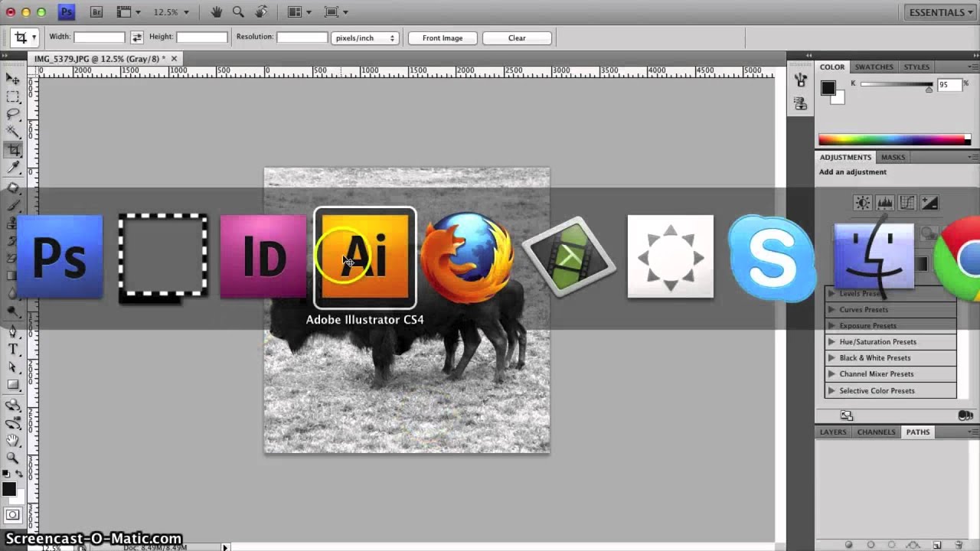Open the View Extras dropdown
The image size is (980, 551).
click(x=128, y=12)
